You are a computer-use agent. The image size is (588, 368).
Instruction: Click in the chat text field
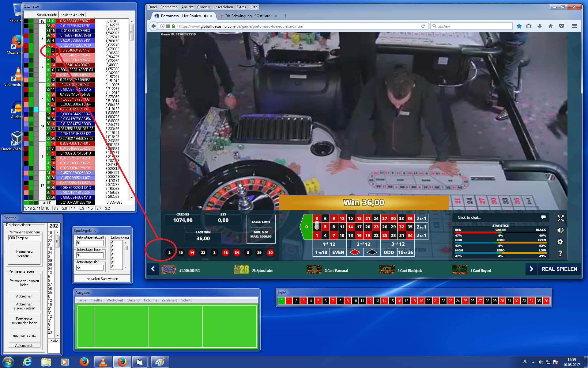click(x=496, y=217)
